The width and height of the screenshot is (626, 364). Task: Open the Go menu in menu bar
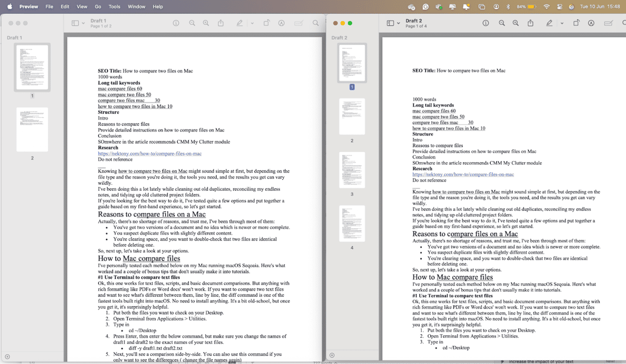pos(98,7)
